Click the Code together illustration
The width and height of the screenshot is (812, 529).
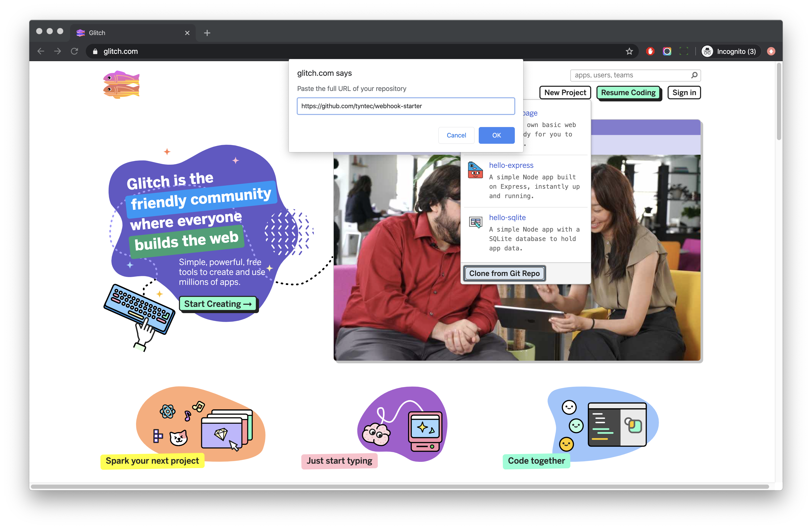(x=603, y=424)
